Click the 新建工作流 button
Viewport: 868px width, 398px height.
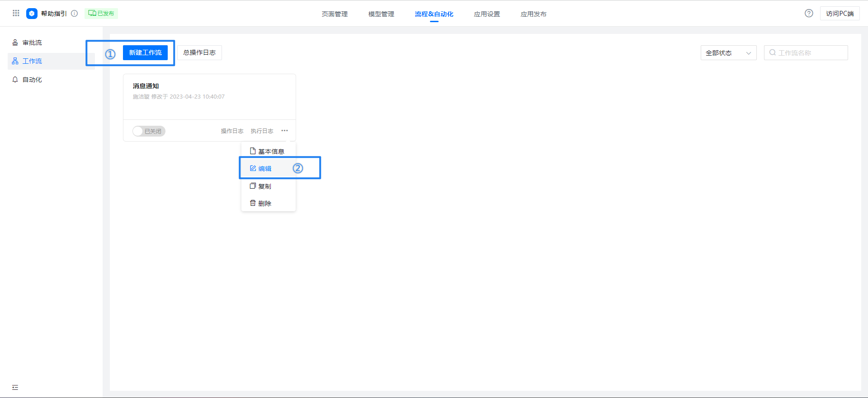click(145, 52)
